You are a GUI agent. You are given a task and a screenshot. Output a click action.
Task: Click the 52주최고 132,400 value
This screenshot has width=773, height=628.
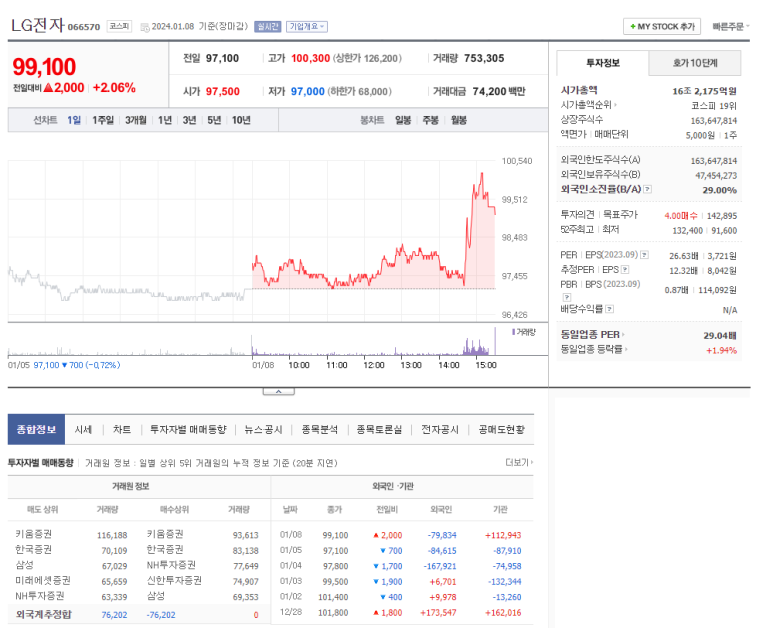click(x=688, y=230)
